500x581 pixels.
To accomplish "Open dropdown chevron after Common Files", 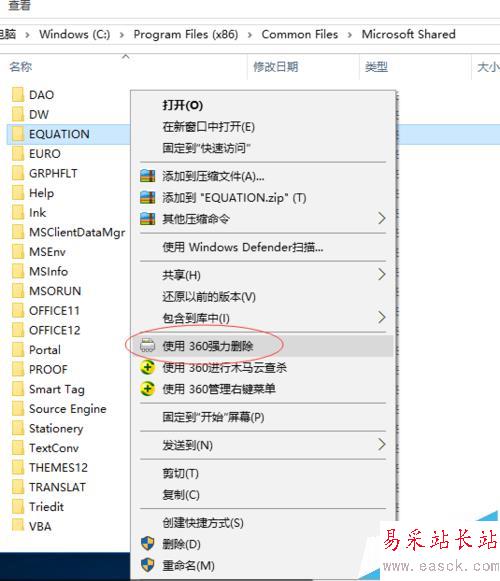I will 350,35.
